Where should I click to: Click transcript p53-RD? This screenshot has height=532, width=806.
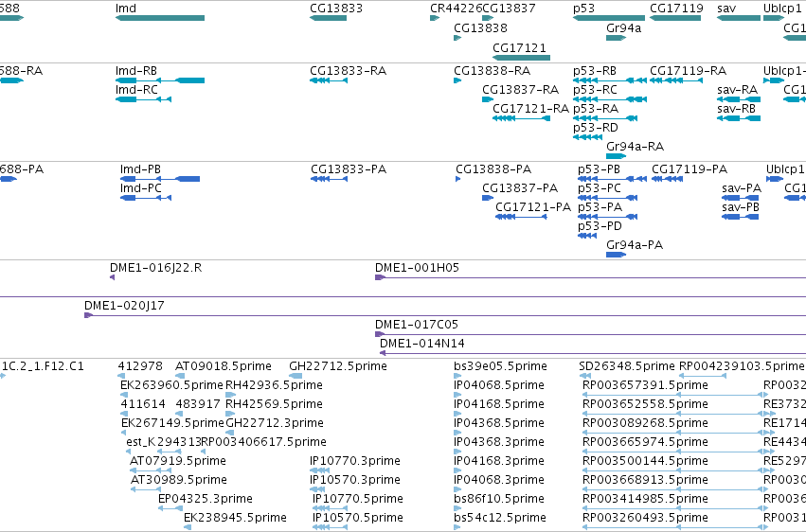coord(587,137)
